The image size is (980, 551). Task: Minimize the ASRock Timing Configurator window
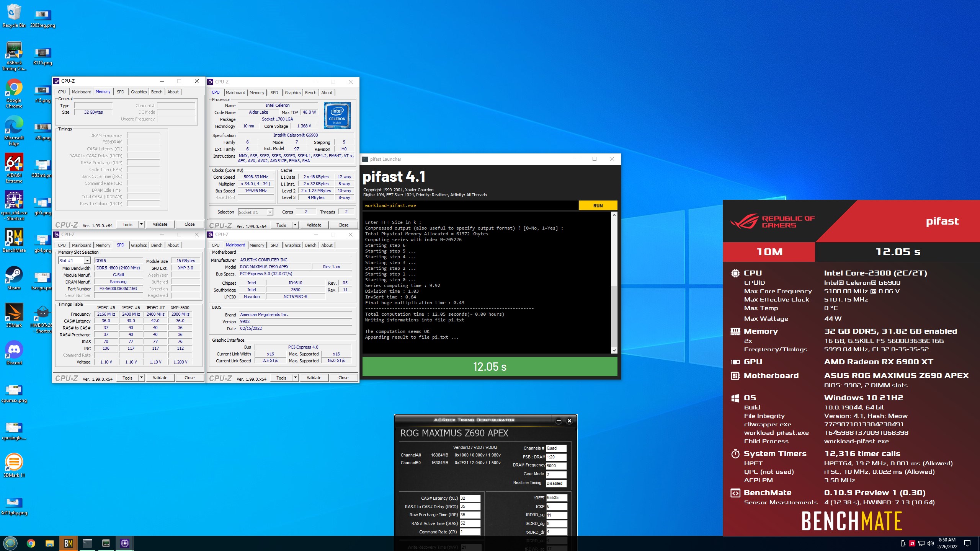click(x=559, y=421)
